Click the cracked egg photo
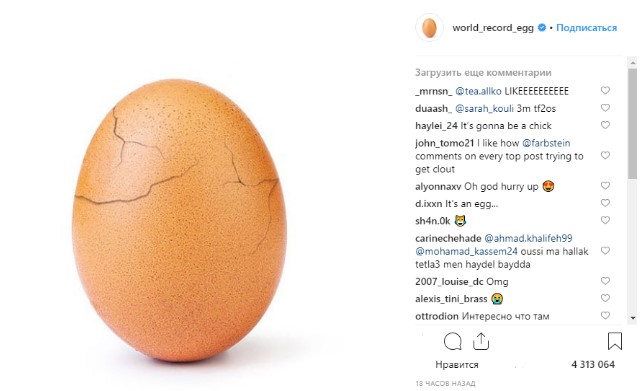The width and height of the screenshot is (643, 391). tap(179, 220)
